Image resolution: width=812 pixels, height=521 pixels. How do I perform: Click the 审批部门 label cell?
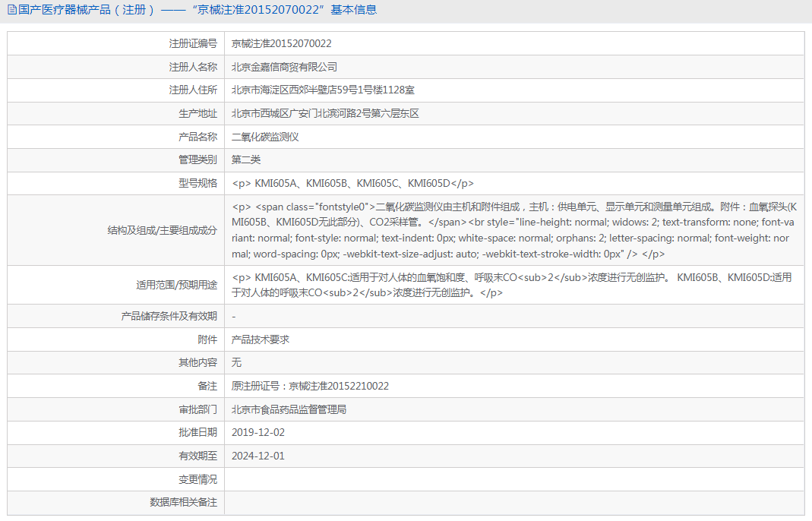(116, 409)
